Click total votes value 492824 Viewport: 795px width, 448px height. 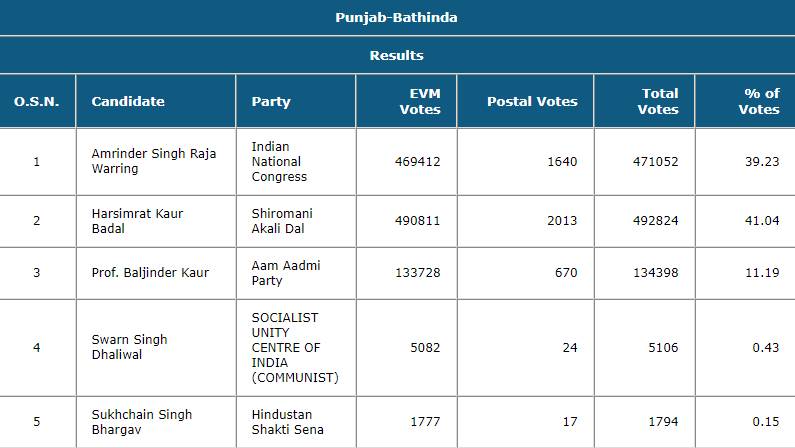655,221
